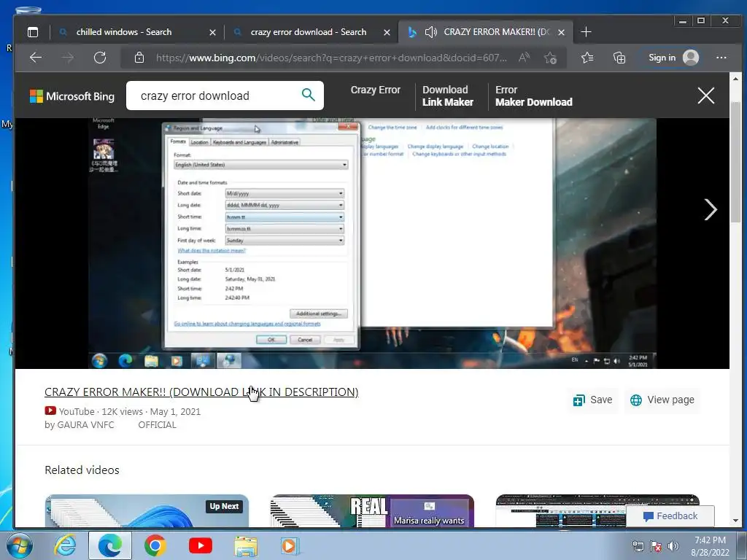Open YouTube taskbar shortcut
This screenshot has width=747, height=560.
pyautogui.click(x=200, y=545)
